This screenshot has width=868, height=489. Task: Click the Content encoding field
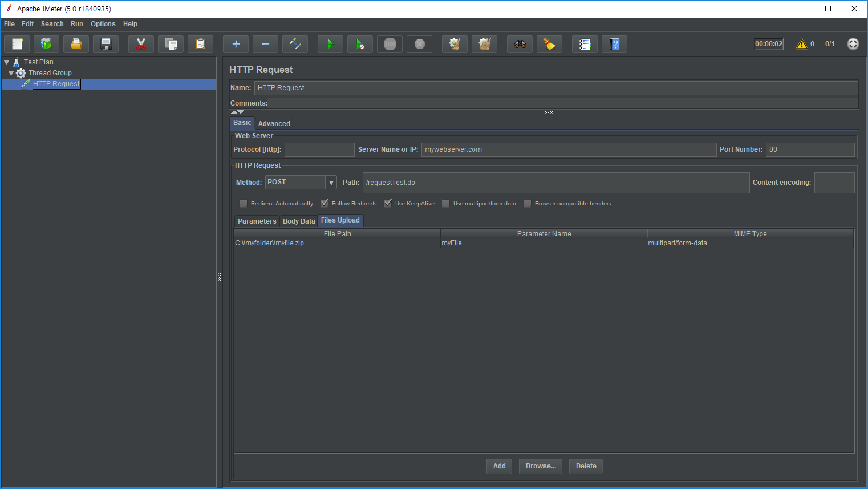coord(834,183)
